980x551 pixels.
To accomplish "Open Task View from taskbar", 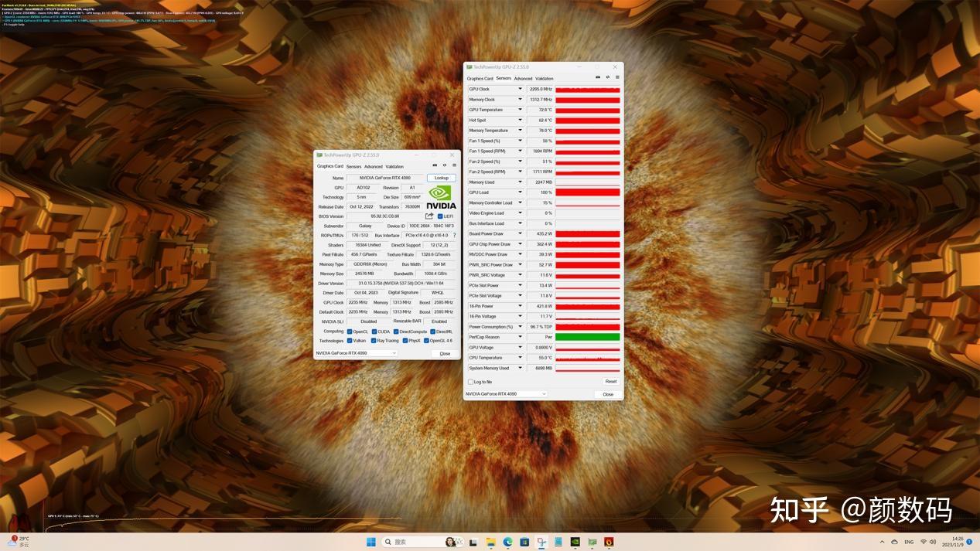I will [473, 542].
